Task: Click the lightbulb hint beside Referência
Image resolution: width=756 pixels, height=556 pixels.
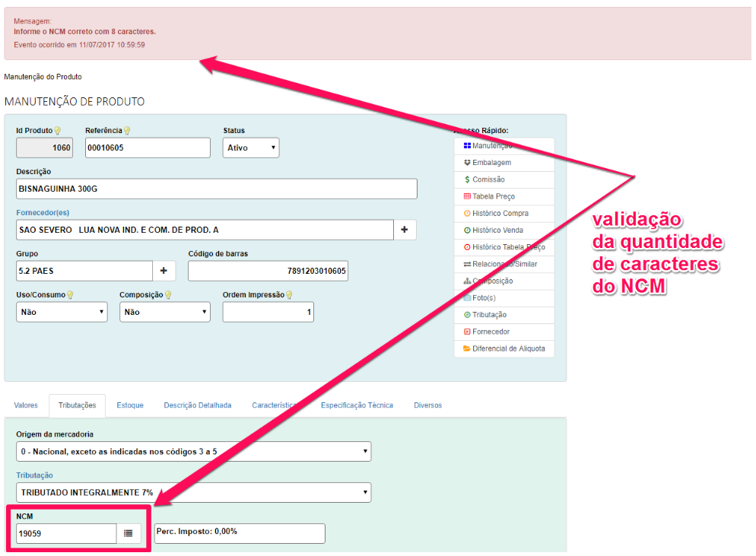Action: point(127,131)
